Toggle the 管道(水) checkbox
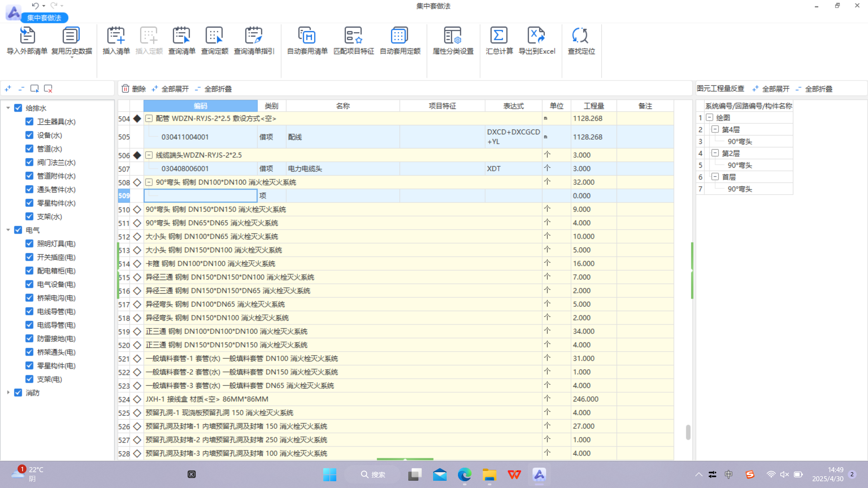The image size is (868, 488). point(29,149)
